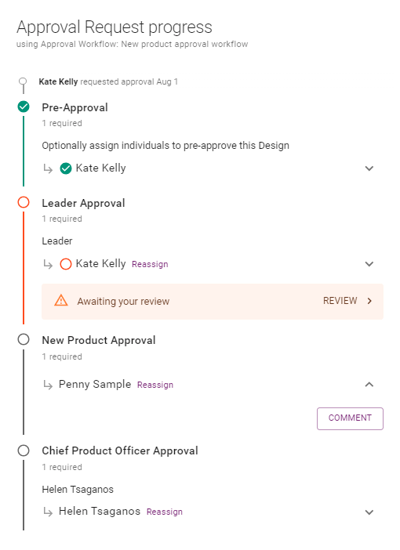The image size is (400, 550).
Task: Click the orange Leader Approval stage circle
Action: 24,202
